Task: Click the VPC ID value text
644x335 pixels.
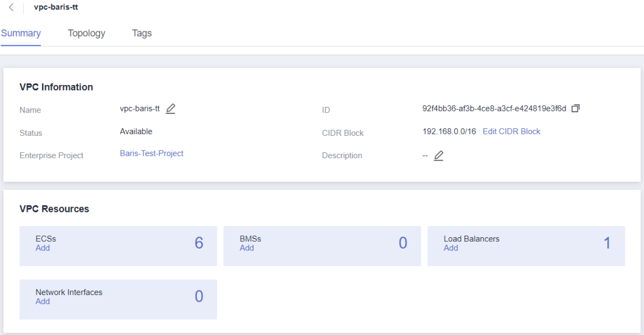Action: (494, 108)
